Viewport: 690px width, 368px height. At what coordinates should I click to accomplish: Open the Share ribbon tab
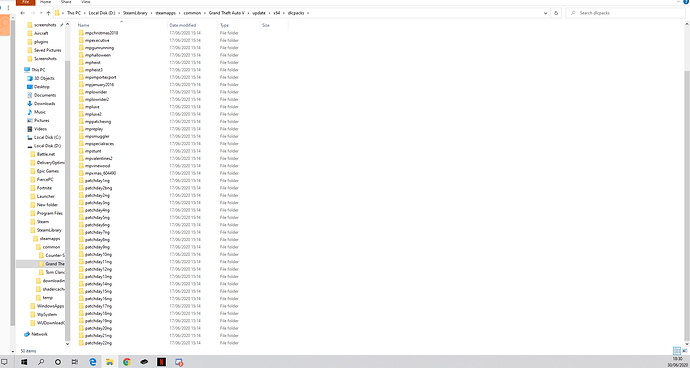pos(66,2)
